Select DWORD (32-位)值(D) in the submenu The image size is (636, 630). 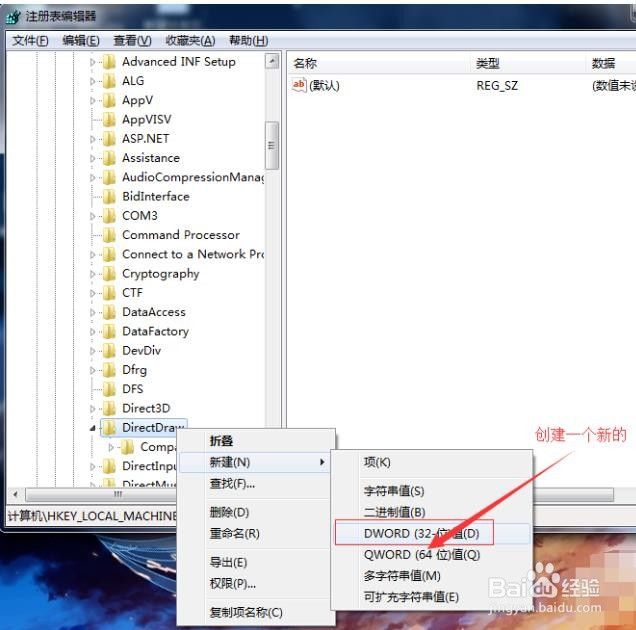pos(432,533)
